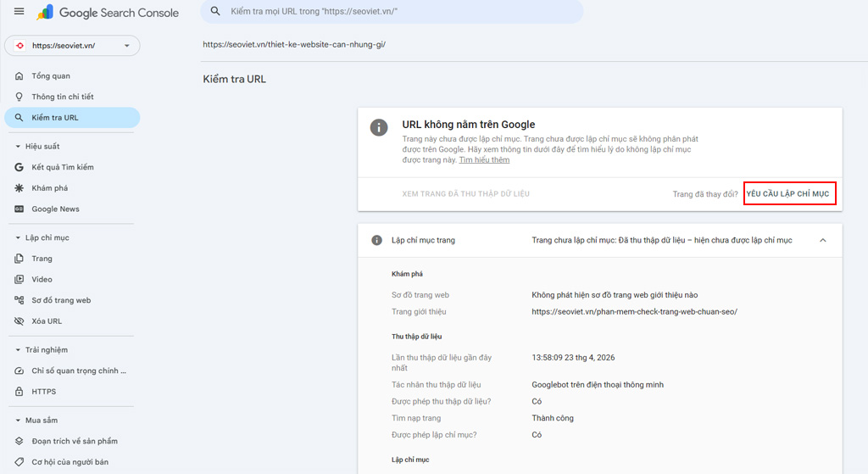Open the Tìm hiểu thêm link
Viewport: 868px width, 474px height.
pos(484,160)
